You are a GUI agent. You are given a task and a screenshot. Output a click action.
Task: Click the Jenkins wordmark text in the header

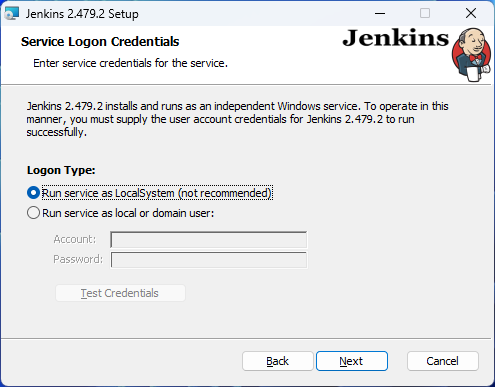(x=396, y=38)
